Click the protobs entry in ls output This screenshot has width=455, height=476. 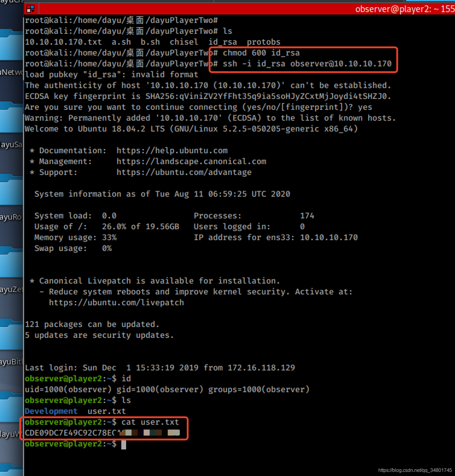tap(264, 42)
